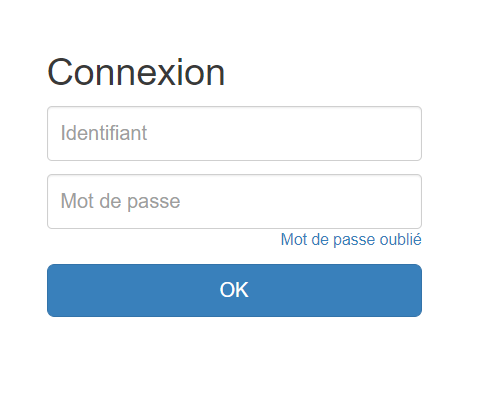Click the page title Connexion
The width and height of the screenshot is (485, 406).
136,72
